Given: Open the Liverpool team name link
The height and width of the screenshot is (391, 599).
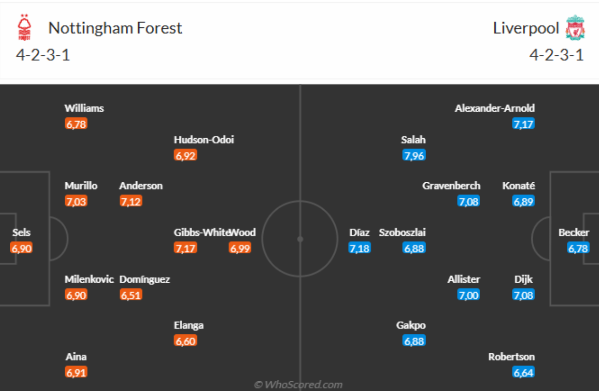Looking at the screenshot, I should click(526, 28).
